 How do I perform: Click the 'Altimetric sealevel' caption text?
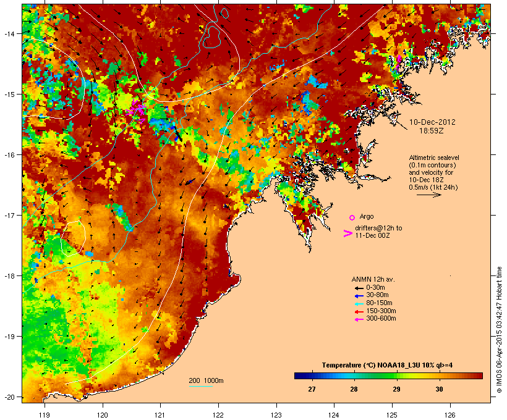pos(434,157)
